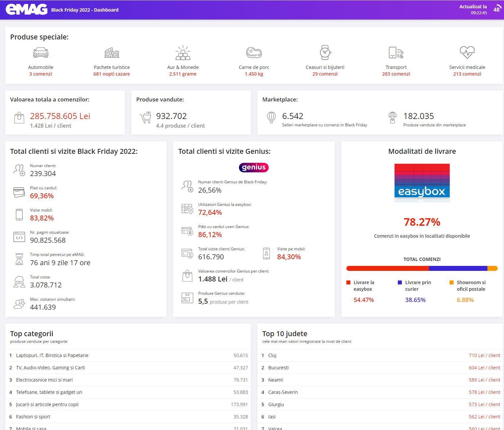Click the parachute parcel icon by 182.035
The image size is (504, 430).
(x=393, y=117)
